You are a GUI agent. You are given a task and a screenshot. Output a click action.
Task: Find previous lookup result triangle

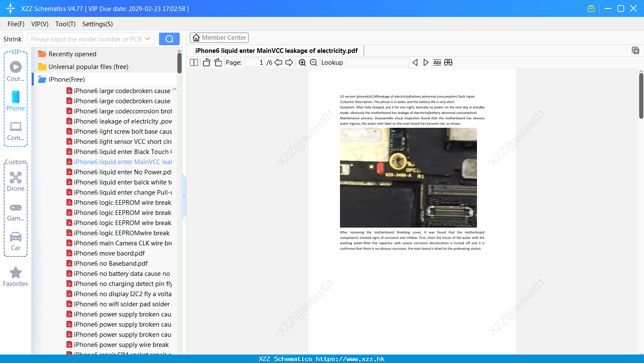[415, 62]
